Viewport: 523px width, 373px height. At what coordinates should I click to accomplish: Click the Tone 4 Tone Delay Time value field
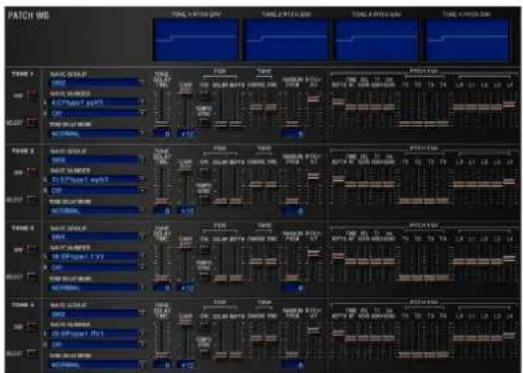[x=162, y=365]
